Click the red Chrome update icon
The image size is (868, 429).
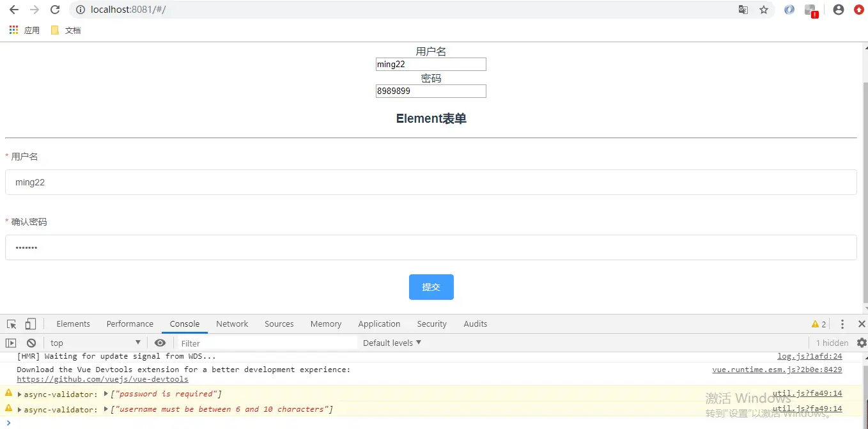(859, 10)
